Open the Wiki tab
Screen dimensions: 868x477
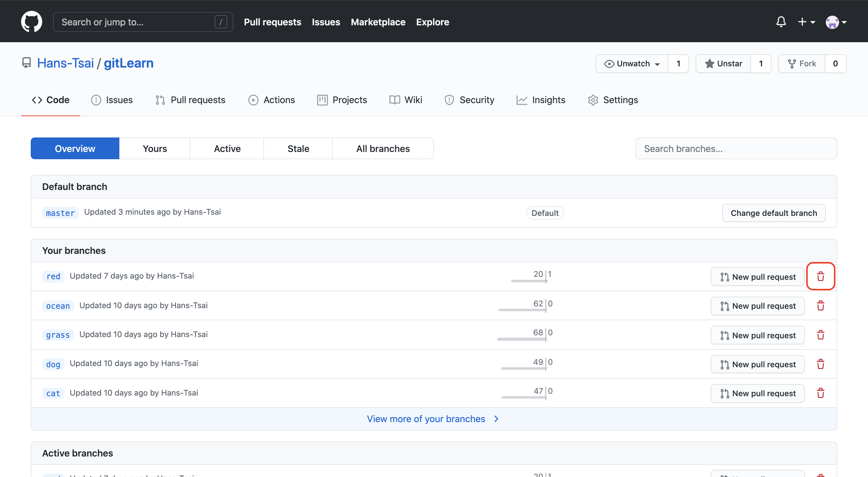coord(405,100)
